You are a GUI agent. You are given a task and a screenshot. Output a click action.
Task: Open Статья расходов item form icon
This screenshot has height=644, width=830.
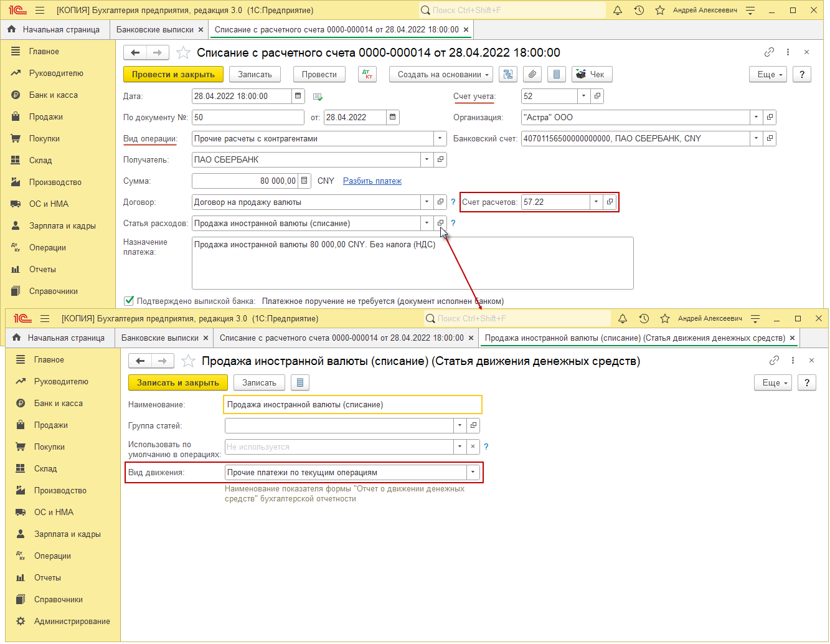tap(440, 223)
